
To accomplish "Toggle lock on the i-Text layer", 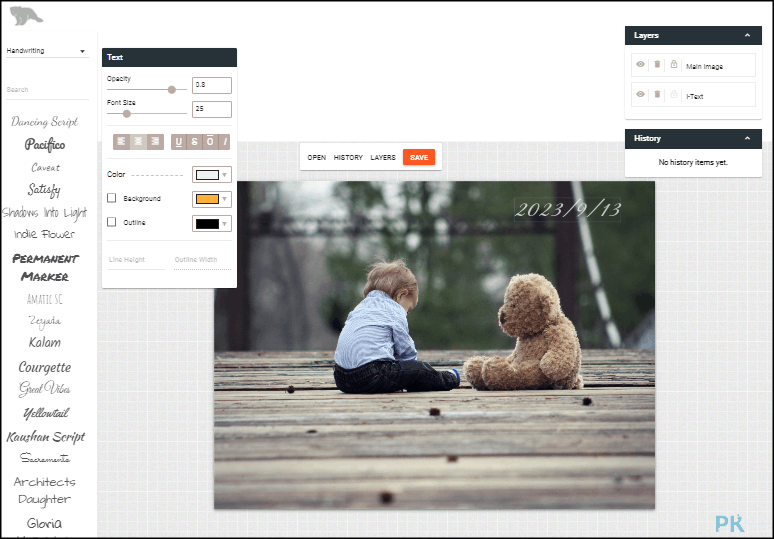I will [x=674, y=94].
